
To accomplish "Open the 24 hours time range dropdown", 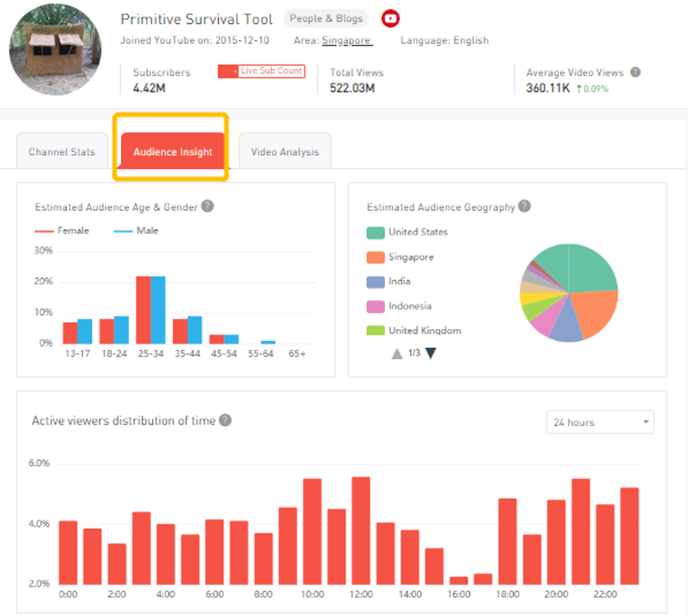I will click(600, 422).
